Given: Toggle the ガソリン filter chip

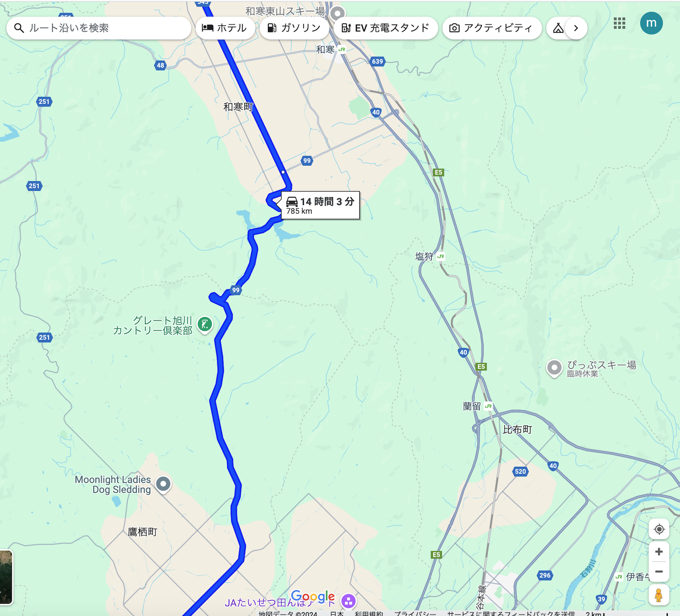Looking at the screenshot, I should point(294,28).
